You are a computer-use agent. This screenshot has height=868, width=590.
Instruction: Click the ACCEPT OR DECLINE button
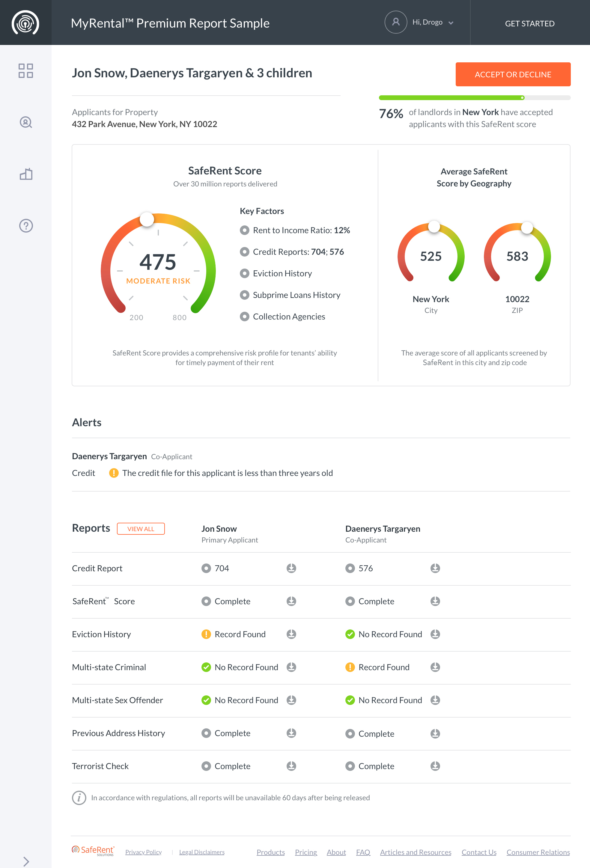(513, 74)
